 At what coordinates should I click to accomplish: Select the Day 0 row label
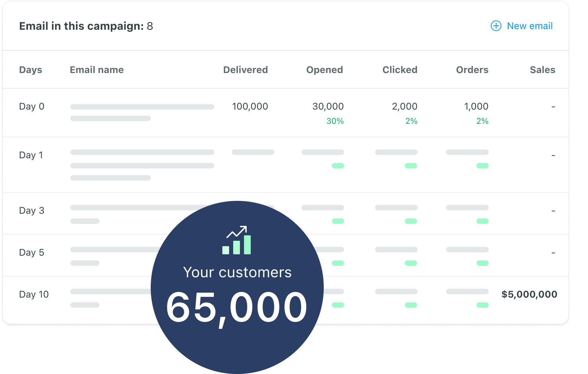click(x=32, y=107)
